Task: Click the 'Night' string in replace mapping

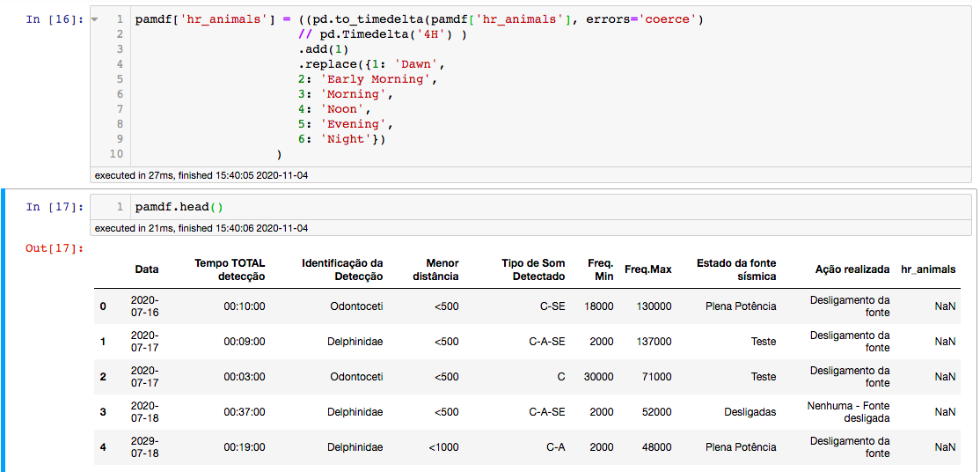Action: (346, 139)
